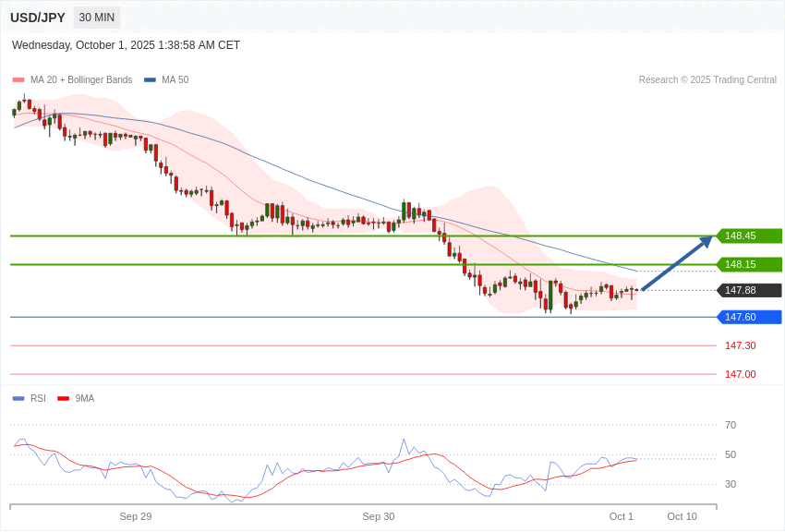Select the 147.88 current price tag
The width and height of the screenshot is (785, 532).
coord(749,290)
